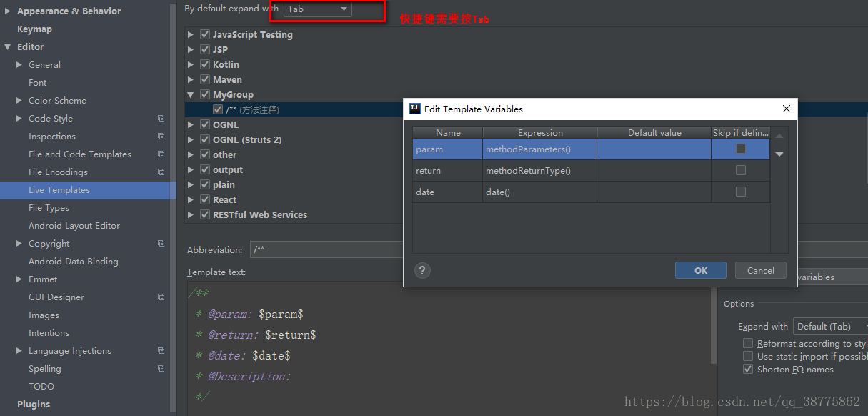Click the Expression column header
The height and width of the screenshot is (416, 868).
click(540, 132)
